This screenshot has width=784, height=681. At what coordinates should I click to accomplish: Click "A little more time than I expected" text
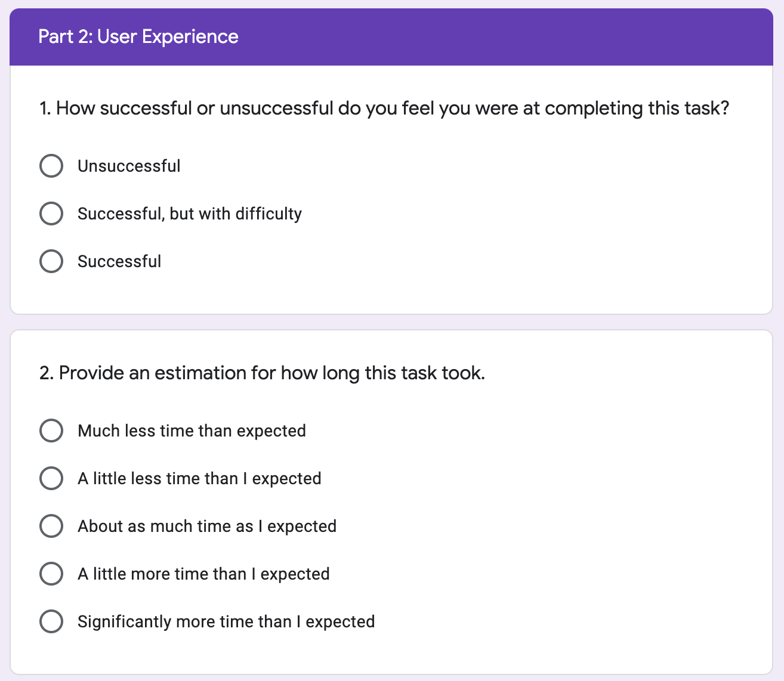[x=203, y=574]
